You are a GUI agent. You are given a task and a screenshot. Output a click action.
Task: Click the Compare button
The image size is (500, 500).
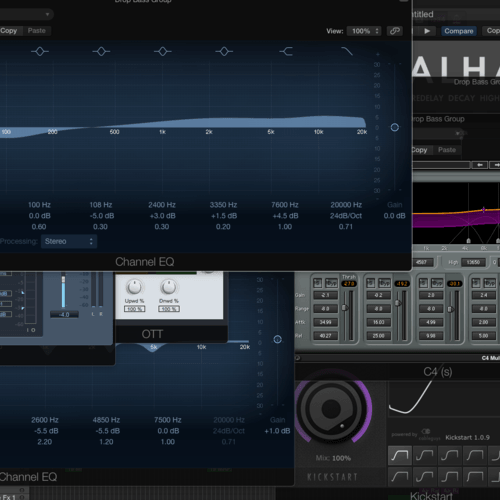(x=459, y=31)
